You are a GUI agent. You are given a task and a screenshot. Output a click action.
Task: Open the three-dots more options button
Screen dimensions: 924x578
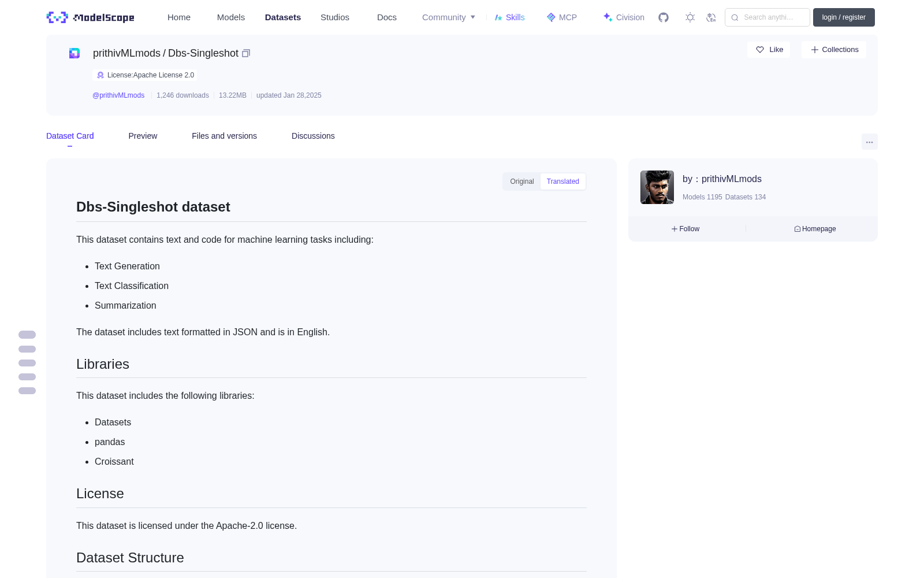870,142
